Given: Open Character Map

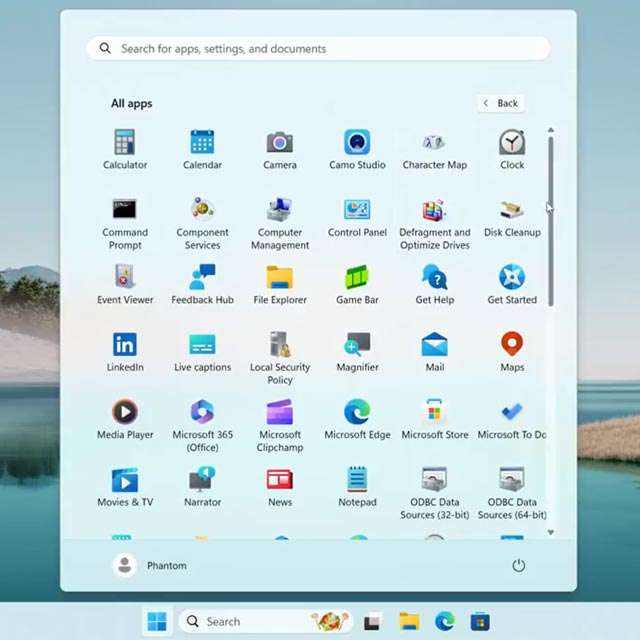Looking at the screenshot, I should [x=435, y=149].
